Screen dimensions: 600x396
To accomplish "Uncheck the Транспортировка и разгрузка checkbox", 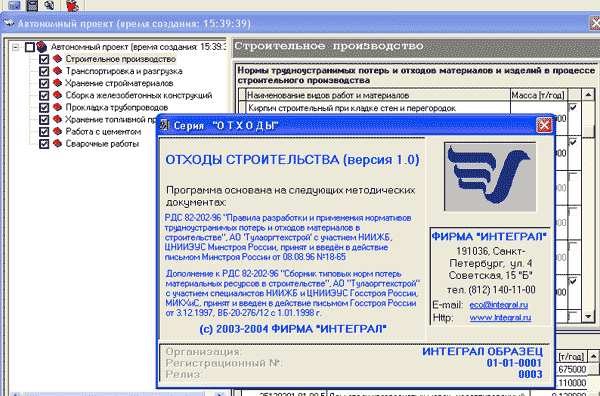I will click(44, 71).
